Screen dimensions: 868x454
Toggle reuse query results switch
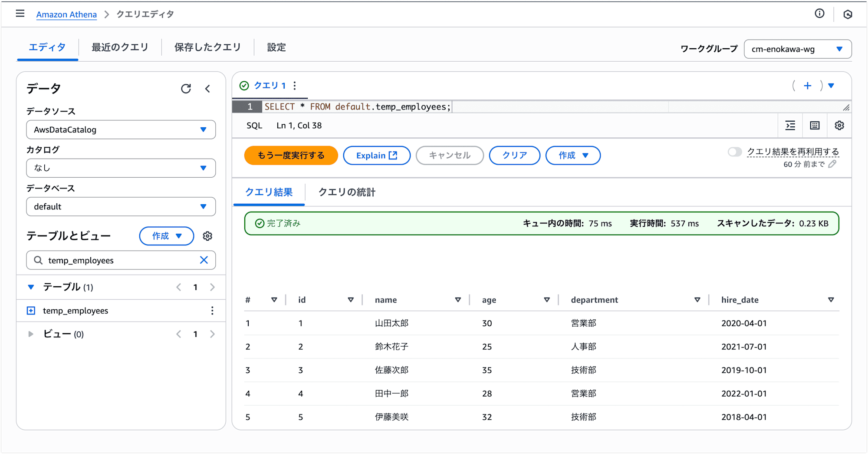coord(735,152)
